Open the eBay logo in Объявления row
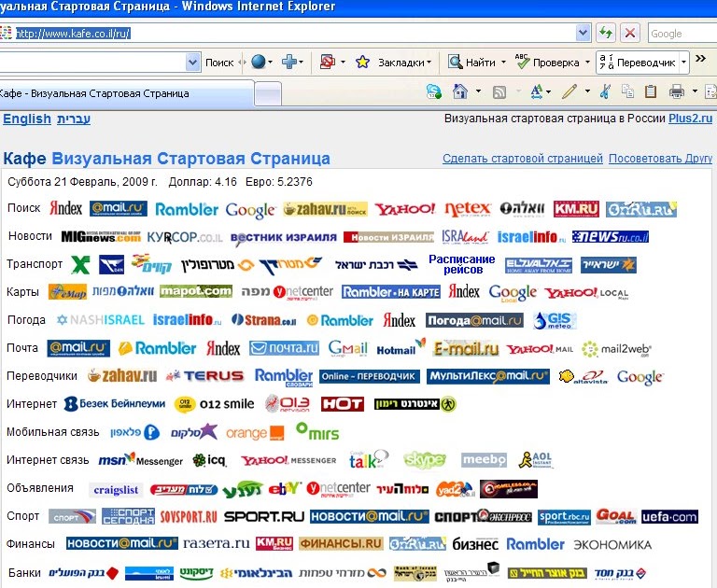Image resolution: width=717 pixels, height=588 pixels. [285, 489]
